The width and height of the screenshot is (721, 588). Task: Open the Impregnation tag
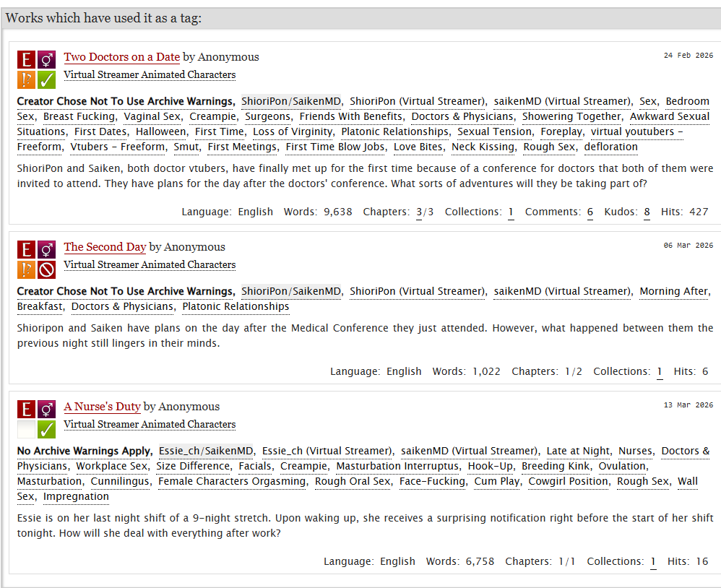(x=76, y=496)
